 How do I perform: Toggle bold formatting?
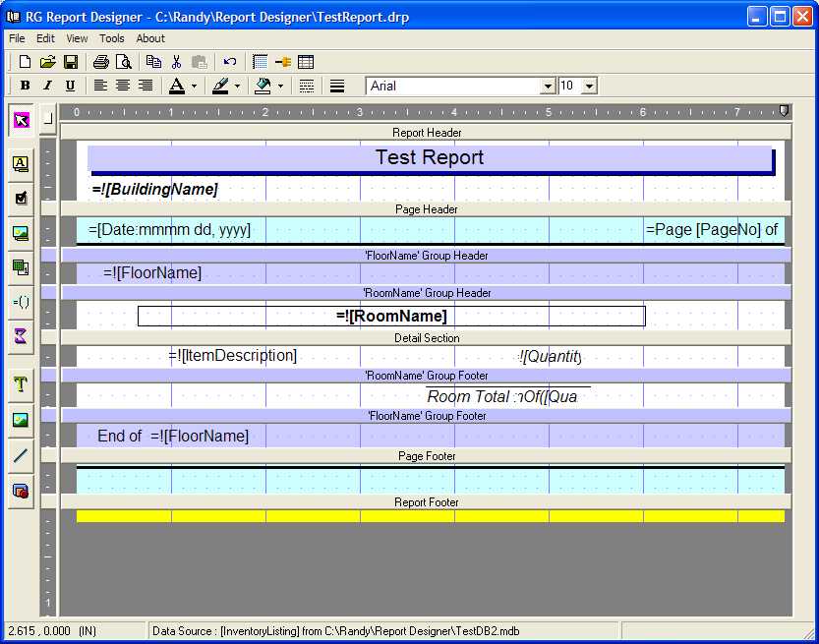tap(26, 86)
